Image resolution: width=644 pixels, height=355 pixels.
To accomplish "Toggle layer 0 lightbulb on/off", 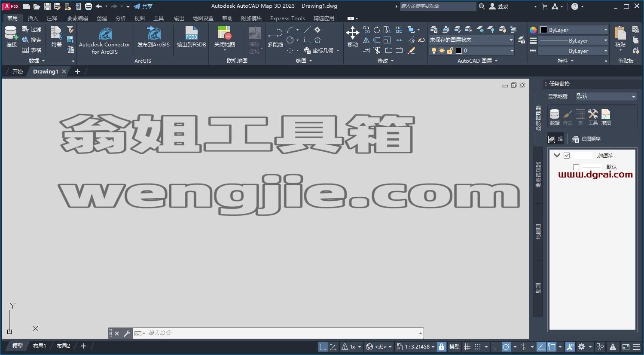I will pos(434,51).
